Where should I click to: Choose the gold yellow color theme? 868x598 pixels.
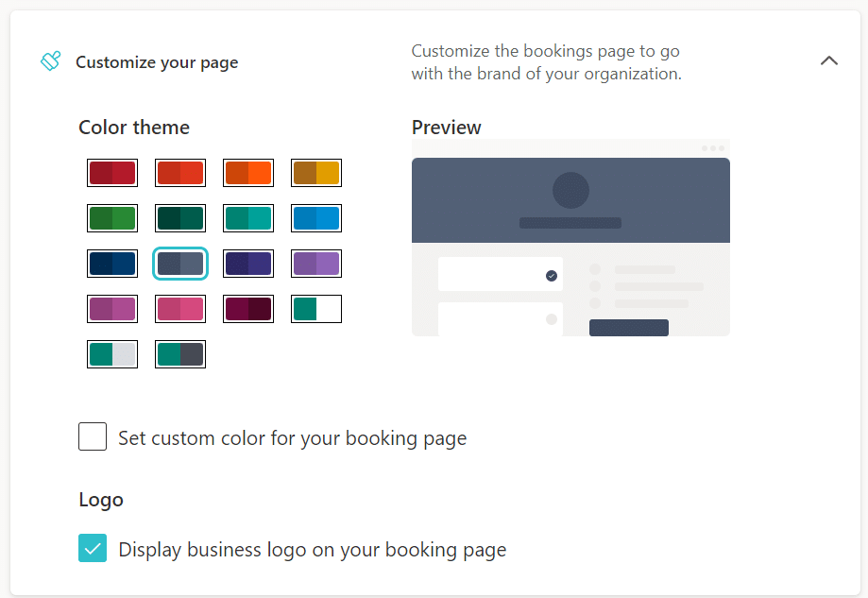[316, 173]
